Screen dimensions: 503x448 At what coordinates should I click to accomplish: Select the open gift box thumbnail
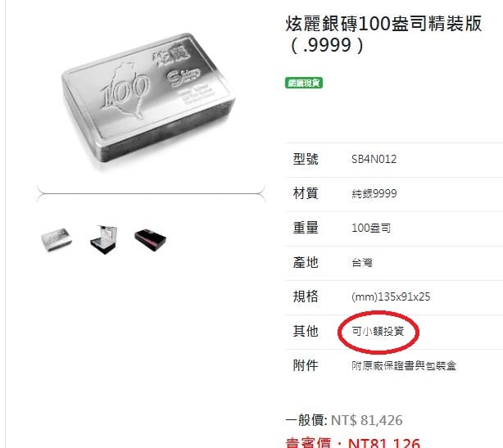click(104, 239)
